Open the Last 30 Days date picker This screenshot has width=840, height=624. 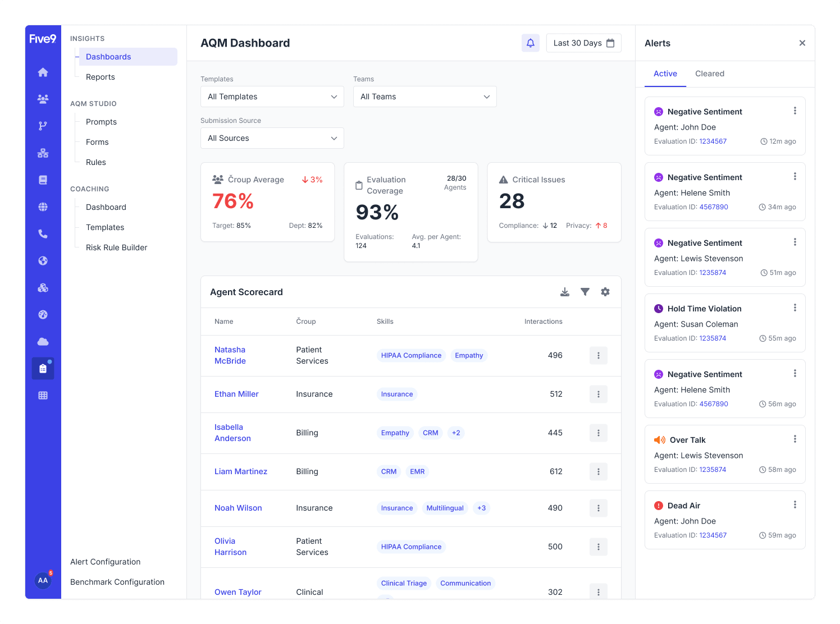point(583,43)
